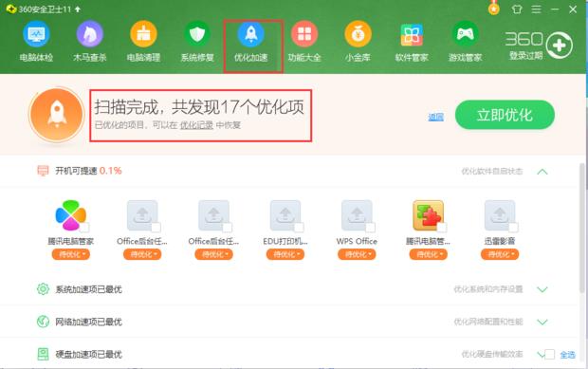The image size is (588, 369).
Task: Click the 360 login avatar plus icon
Action: [x=560, y=46]
